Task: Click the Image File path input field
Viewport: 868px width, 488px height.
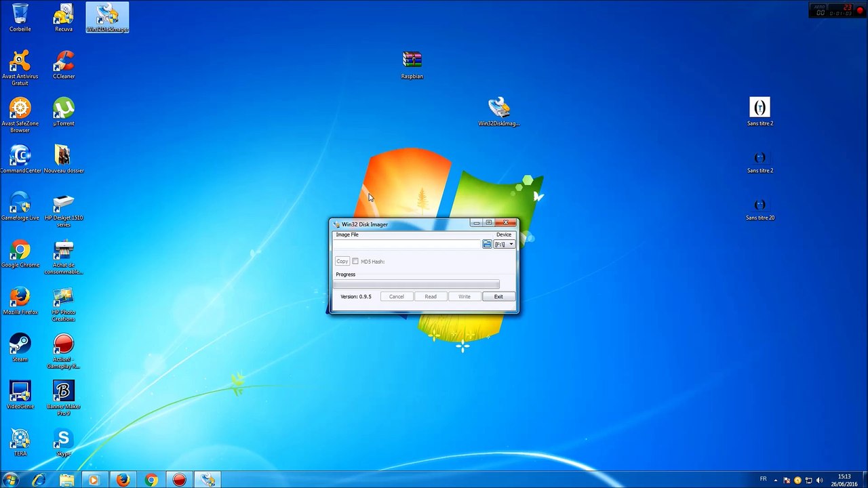Action: point(407,244)
